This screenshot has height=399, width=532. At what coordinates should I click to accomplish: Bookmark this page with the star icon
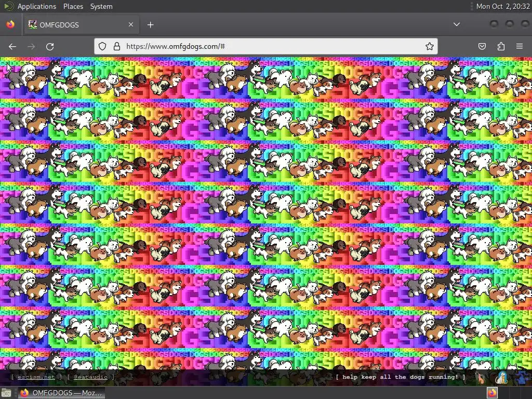pyautogui.click(x=430, y=46)
